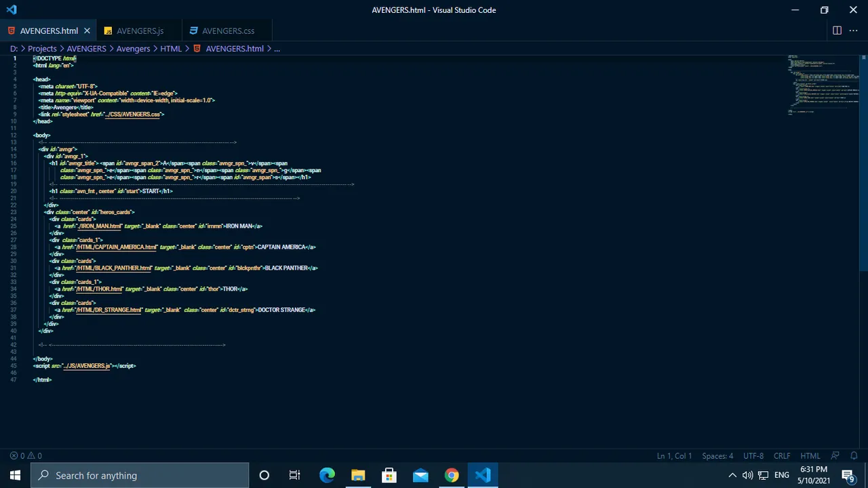
Task: Open Microsoft Store from the taskbar
Action: tap(389, 475)
